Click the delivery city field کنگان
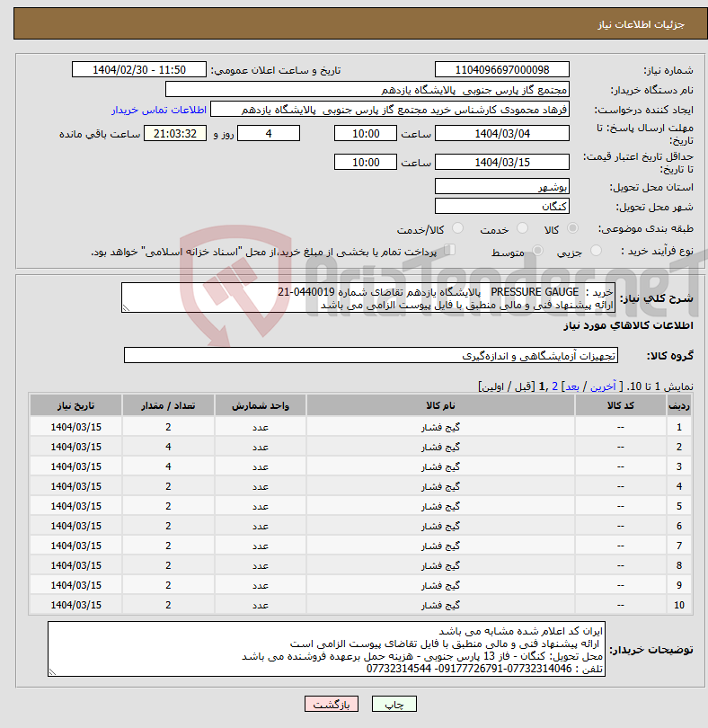Image resolution: width=708 pixels, height=728 pixels. tap(502, 207)
